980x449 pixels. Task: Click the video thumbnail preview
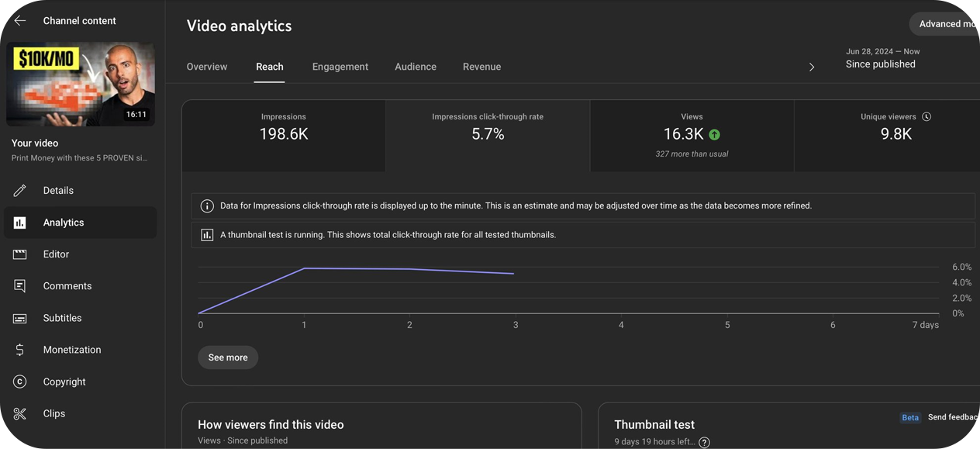(x=81, y=85)
